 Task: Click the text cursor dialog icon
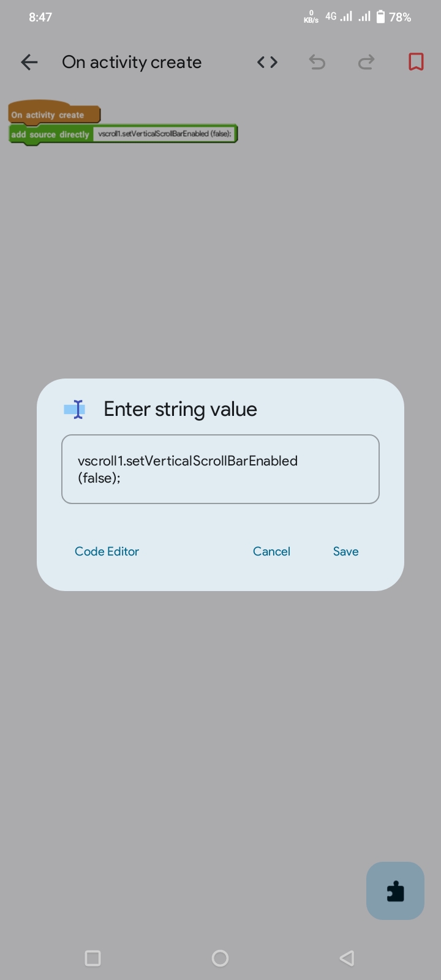(75, 409)
